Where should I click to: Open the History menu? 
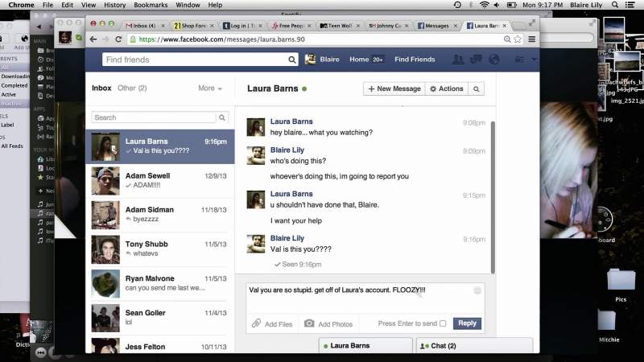pyautogui.click(x=114, y=5)
